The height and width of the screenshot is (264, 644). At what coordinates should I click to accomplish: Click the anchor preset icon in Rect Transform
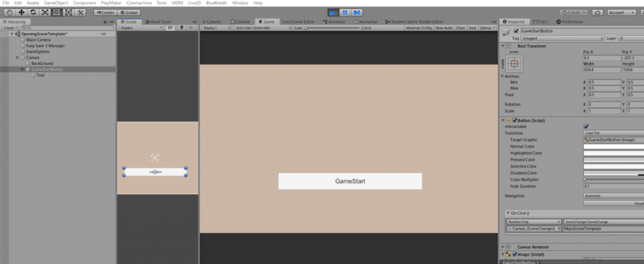click(x=514, y=64)
